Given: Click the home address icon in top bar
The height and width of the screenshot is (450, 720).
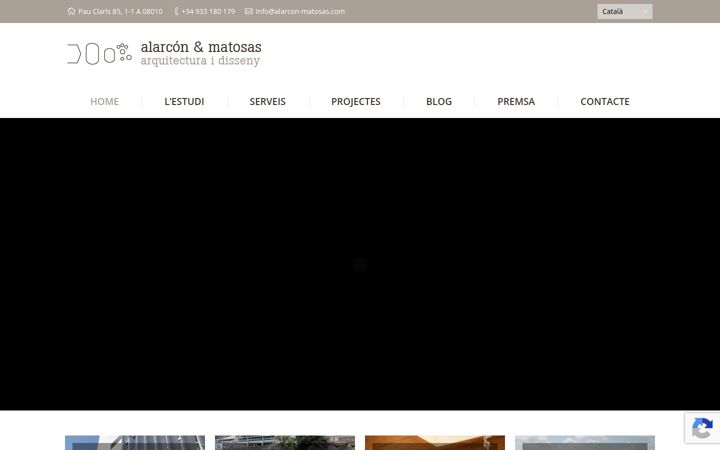Looking at the screenshot, I should coord(71,11).
